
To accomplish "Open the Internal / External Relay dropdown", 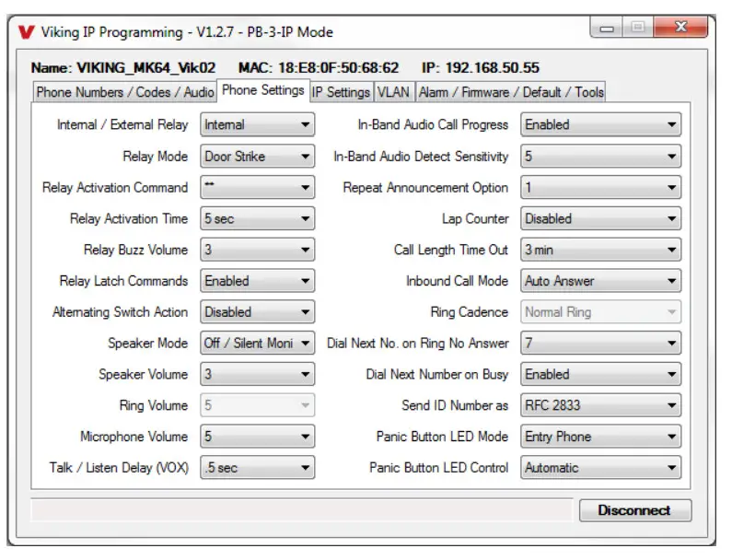I will 257,124.
